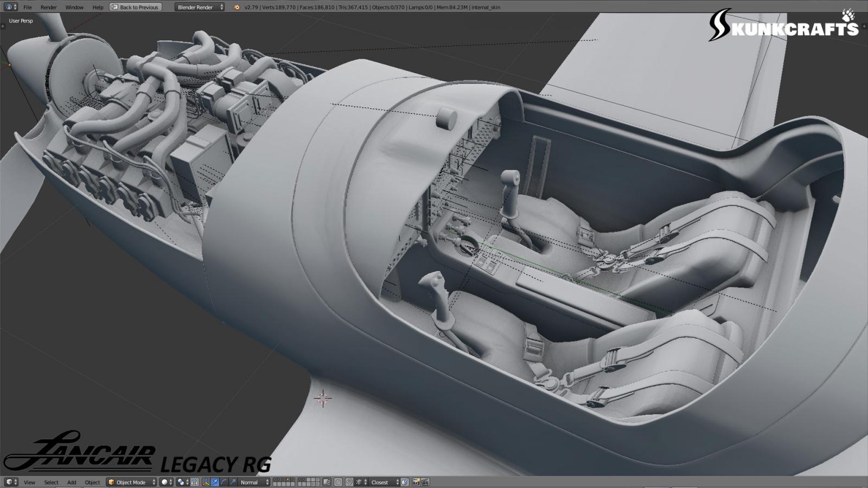The image size is (868, 488).
Task: Click the Tris:367,415 statistic text
Action: 353,7
